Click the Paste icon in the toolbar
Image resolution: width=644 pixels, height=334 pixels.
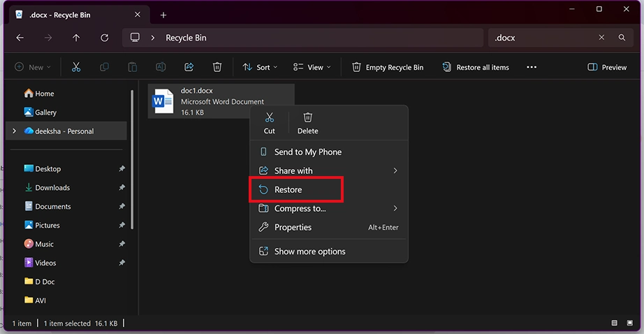tap(132, 67)
